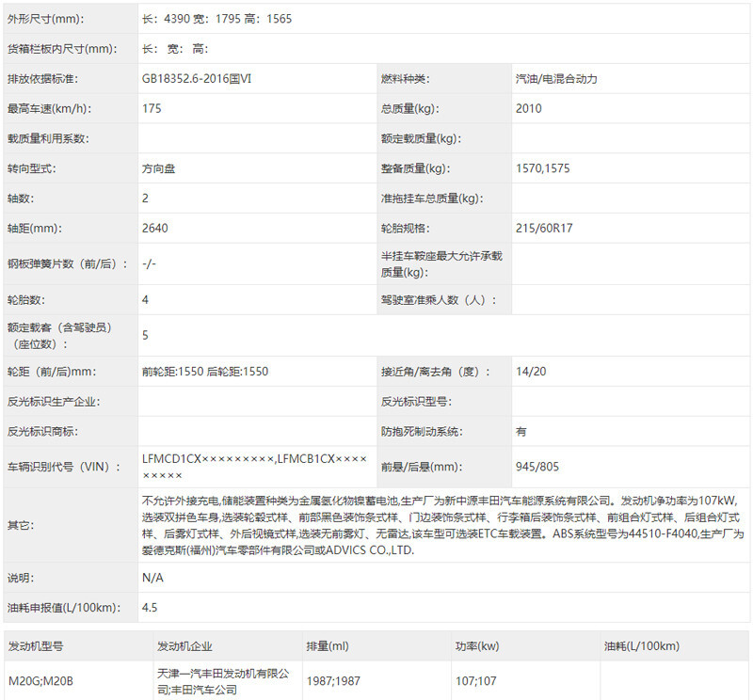Screen dimensions: 753x700
Task: Click the 钢板弹簧片数（前/后） label
Action: 67,264
